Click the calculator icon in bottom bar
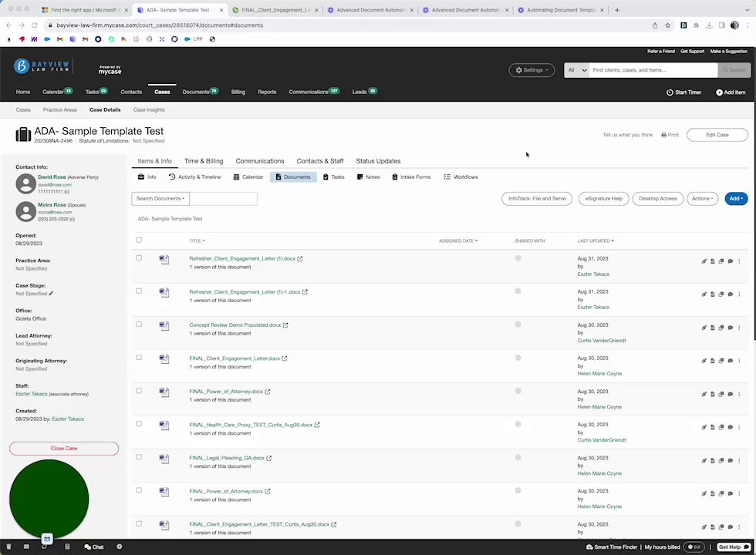This screenshot has width=756, height=555. point(67,547)
